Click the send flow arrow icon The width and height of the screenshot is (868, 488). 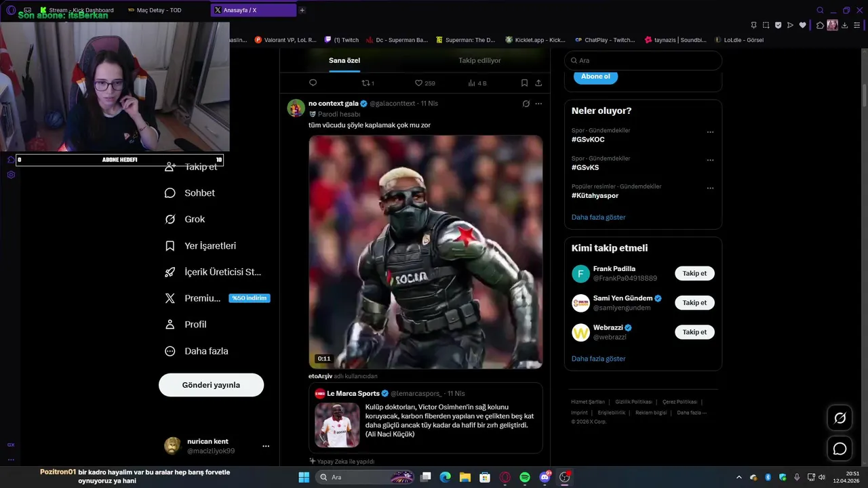coord(790,25)
